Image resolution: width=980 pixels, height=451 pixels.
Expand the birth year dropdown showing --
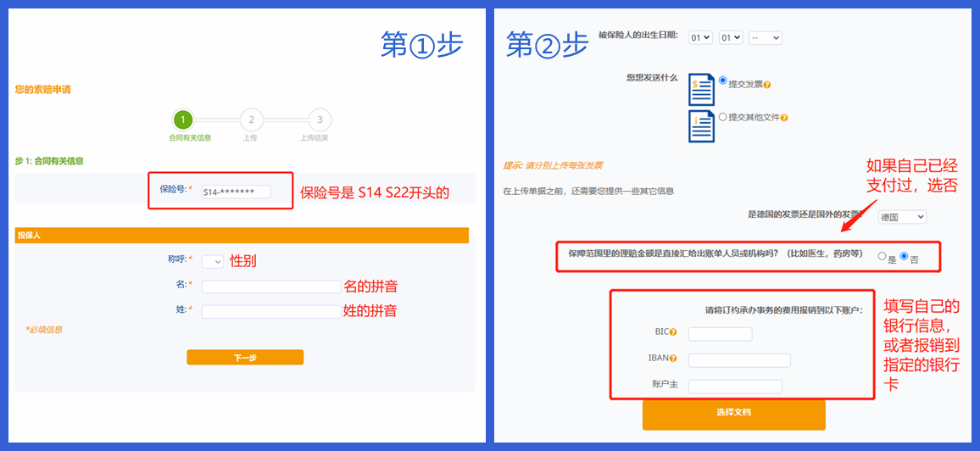point(765,38)
